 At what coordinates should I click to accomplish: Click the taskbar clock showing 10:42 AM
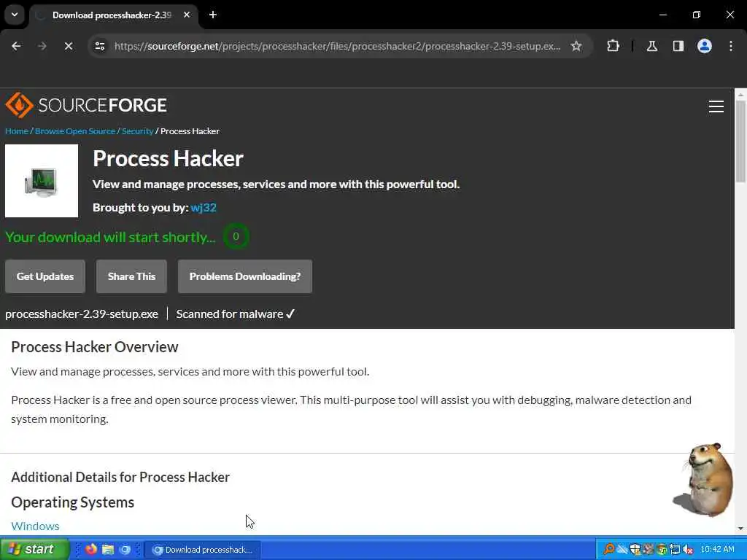pos(718,550)
